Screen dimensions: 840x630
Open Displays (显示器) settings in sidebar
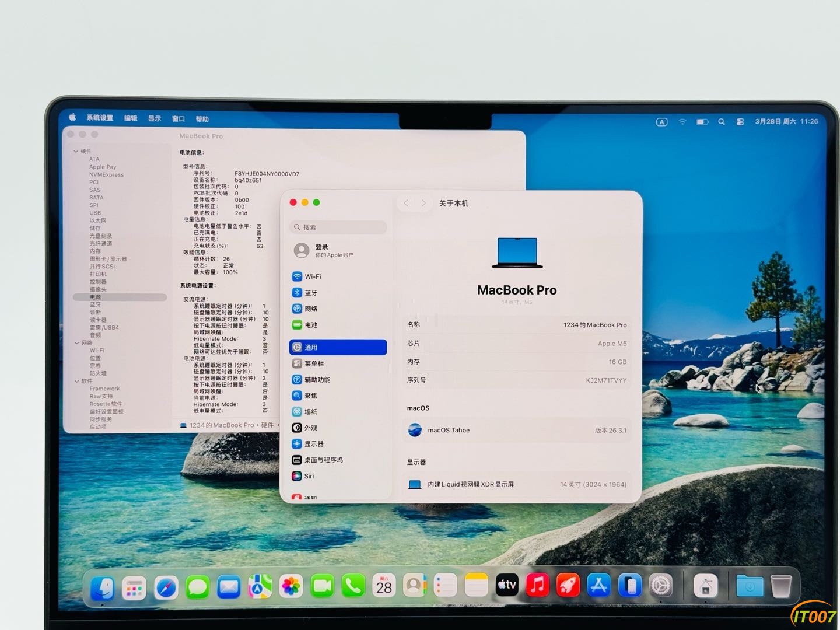[313, 444]
